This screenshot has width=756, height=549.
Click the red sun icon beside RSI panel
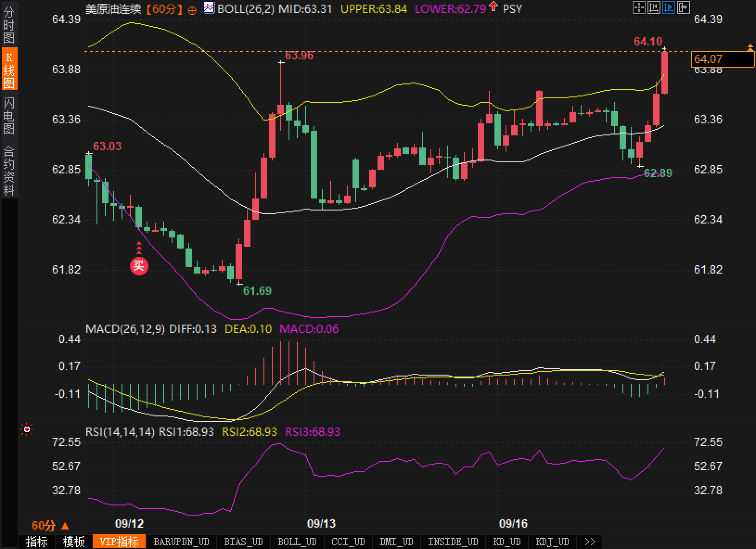tap(27, 430)
